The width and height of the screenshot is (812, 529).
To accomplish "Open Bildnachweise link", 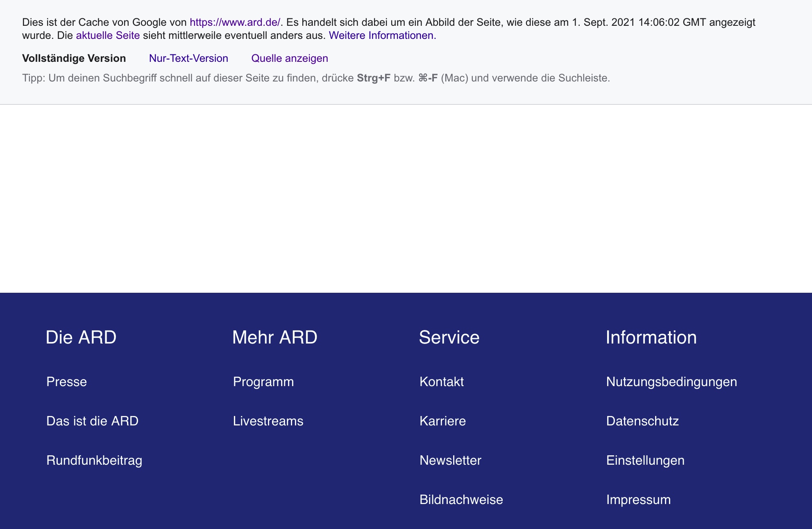I will [461, 500].
